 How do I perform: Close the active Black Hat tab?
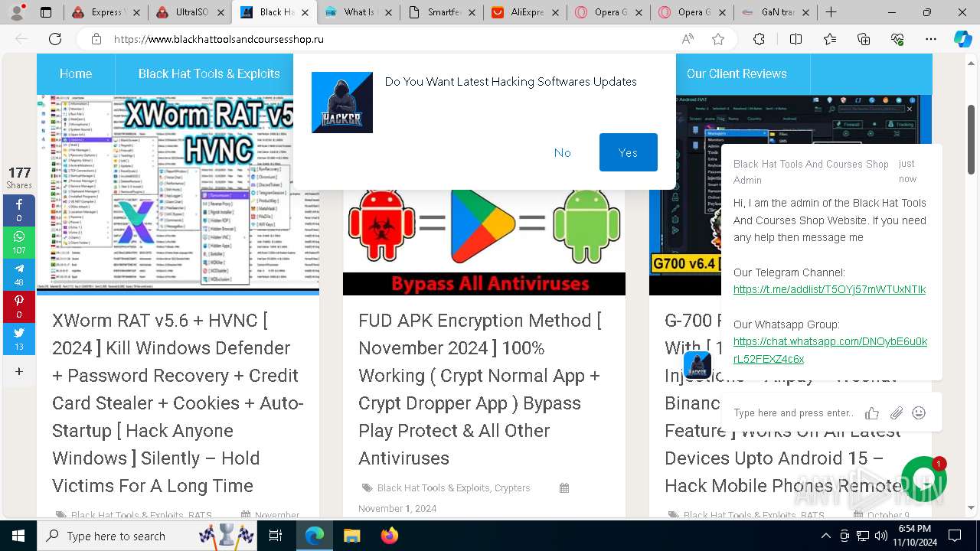coord(304,12)
